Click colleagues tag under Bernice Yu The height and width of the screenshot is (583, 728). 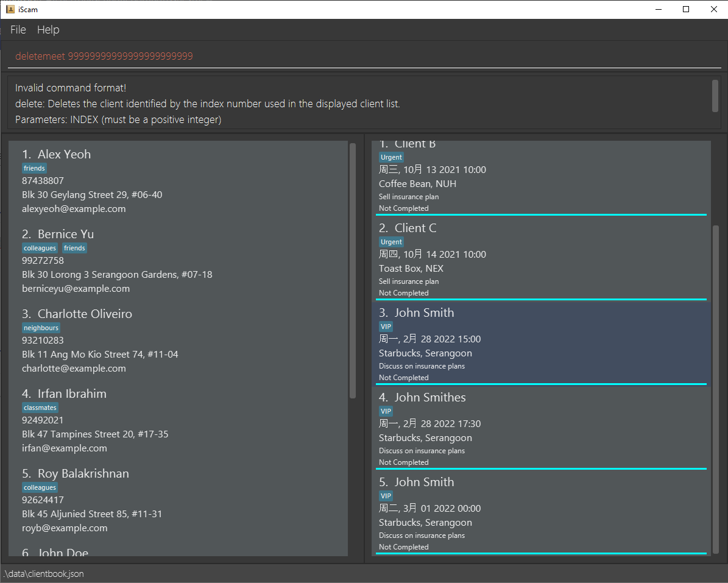tap(40, 248)
